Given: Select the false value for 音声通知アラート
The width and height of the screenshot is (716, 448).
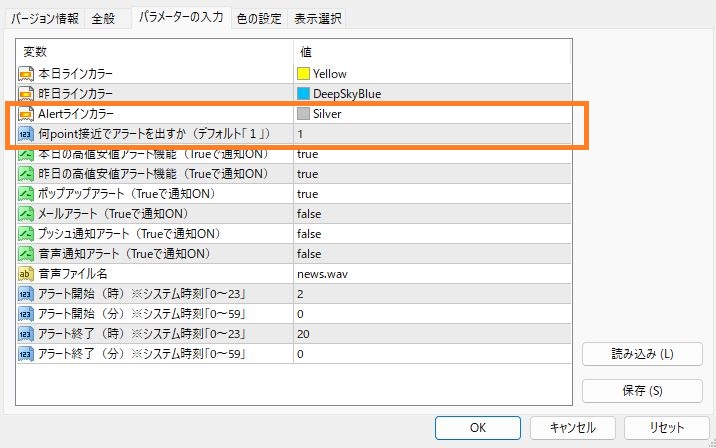Looking at the screenshot, I should point(309,254).
